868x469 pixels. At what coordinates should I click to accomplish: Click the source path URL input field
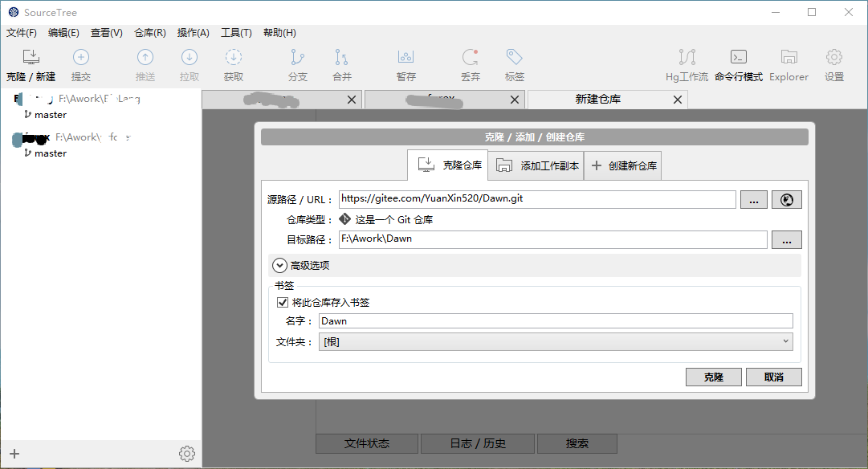point(537,199)
